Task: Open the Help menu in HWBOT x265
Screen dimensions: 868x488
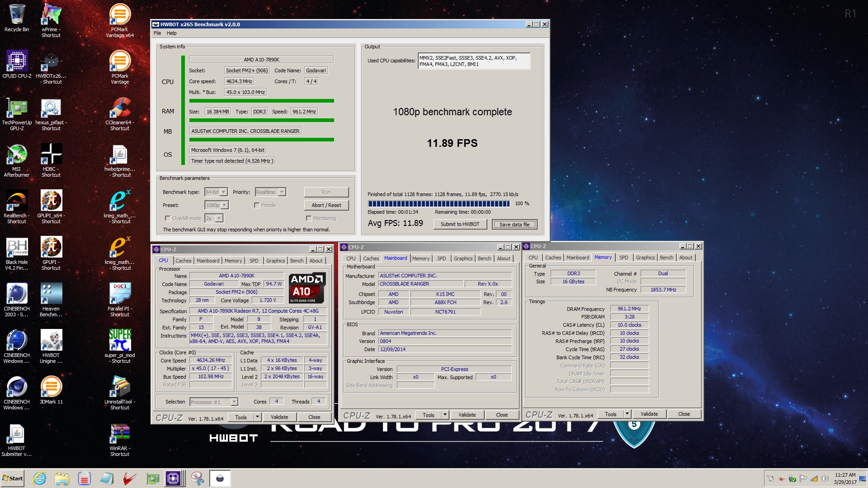Action: pyautogui.click(x=171, y=33)
